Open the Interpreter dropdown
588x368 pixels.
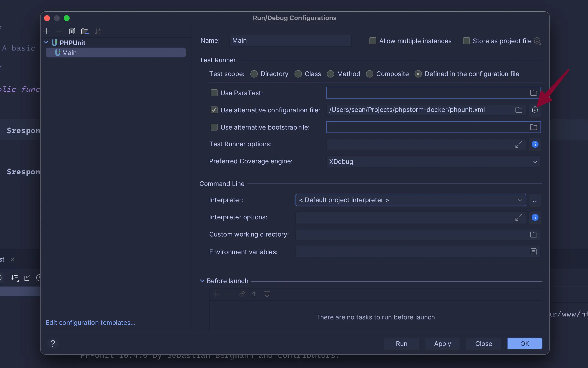point(411,200)
